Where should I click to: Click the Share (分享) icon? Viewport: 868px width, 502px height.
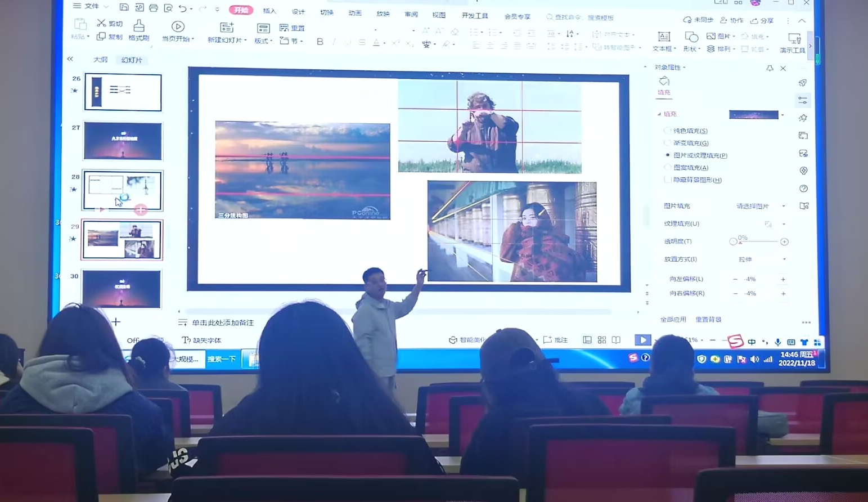click(x=754, y=21)
